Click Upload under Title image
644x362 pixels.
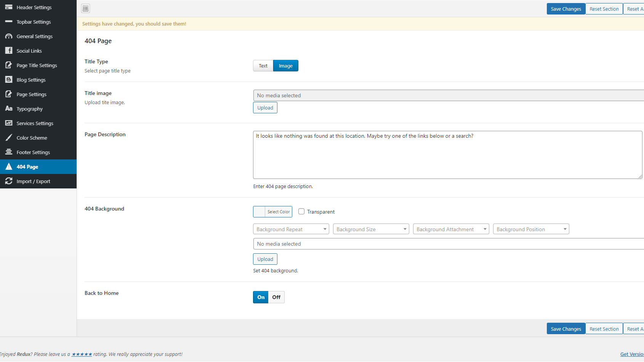(265, 108)
